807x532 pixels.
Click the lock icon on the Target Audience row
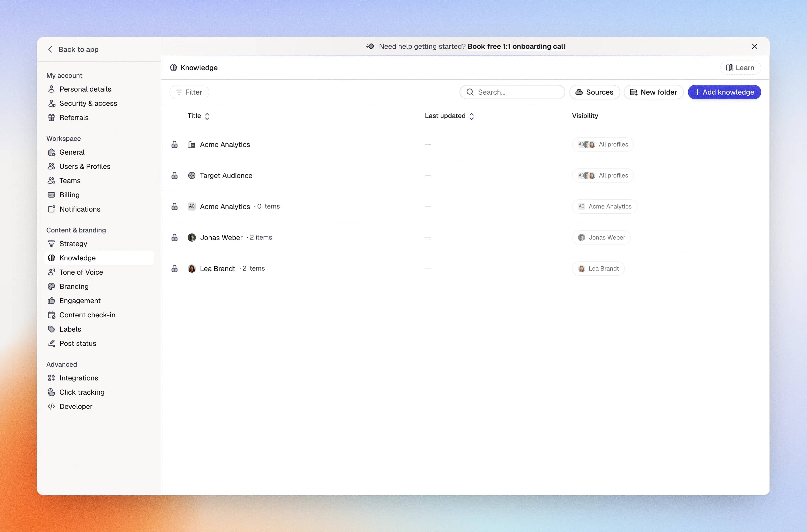(x=175, y=175)
